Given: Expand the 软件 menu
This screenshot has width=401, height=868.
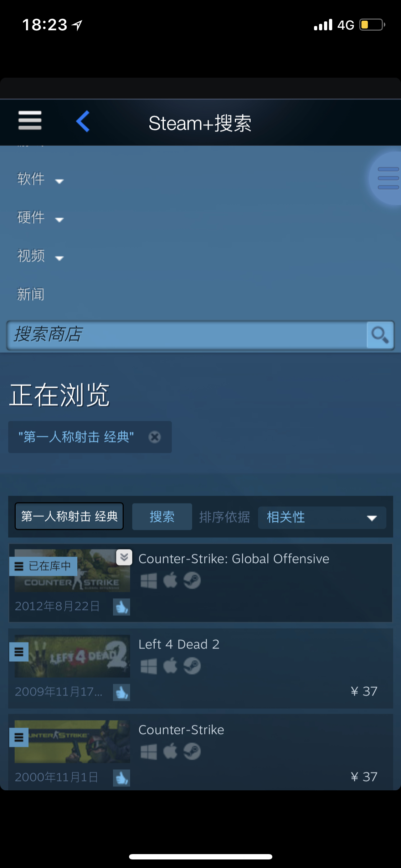Looking at the screenshot, I should (x=40, y=179).
